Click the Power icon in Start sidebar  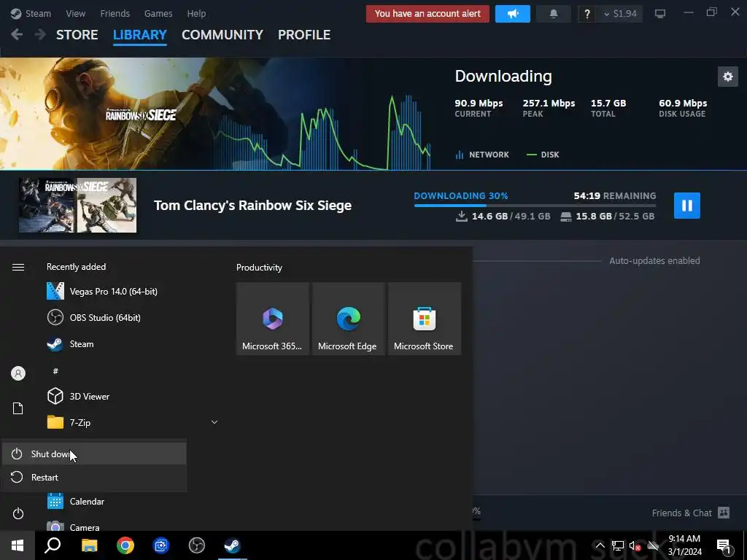tap(18, 513)
